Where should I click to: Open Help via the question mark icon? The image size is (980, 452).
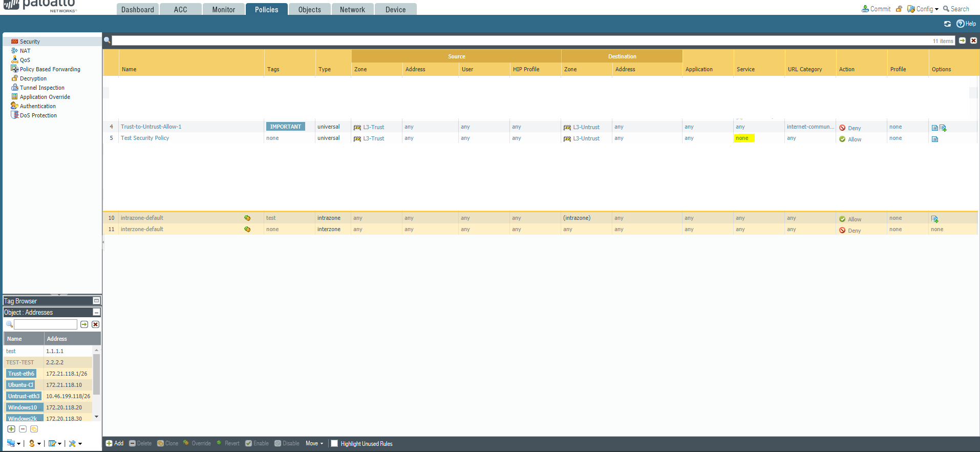(961, 24)
